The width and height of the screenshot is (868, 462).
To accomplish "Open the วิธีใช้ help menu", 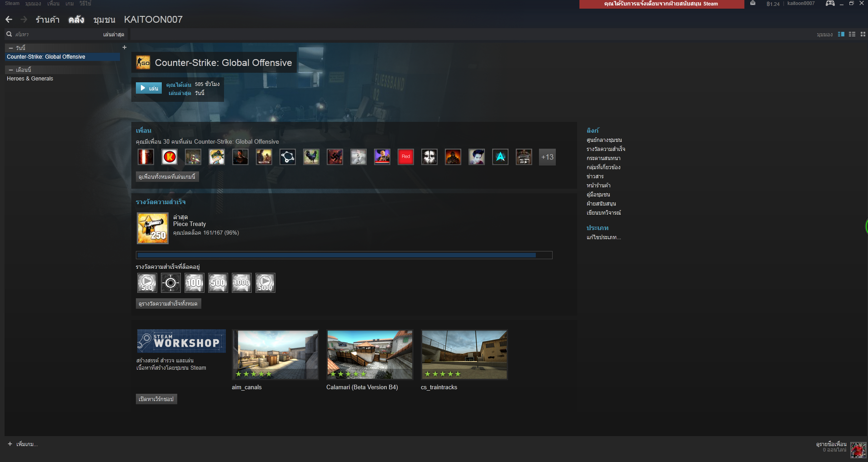I will pos(85,3).
